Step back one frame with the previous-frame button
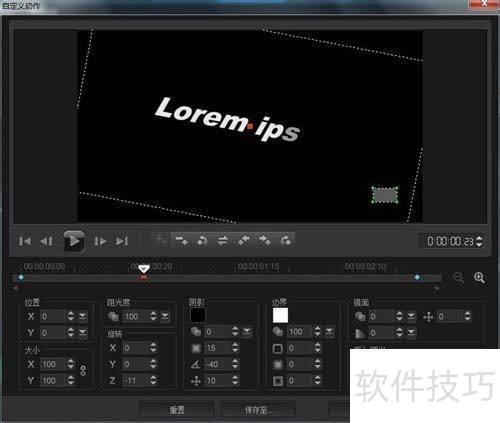 46,241
